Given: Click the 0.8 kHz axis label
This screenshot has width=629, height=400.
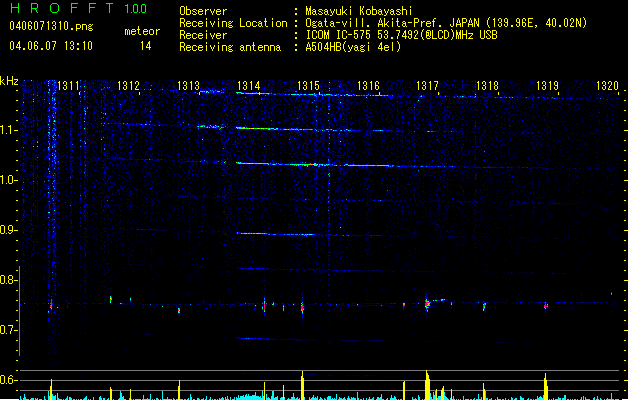Looking at the screenshot, I should click(8, 280).
